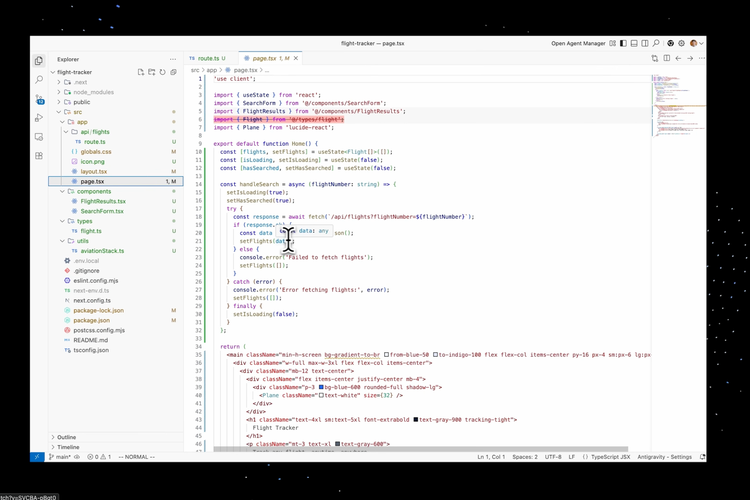Open the Search view in activity bar
The image size is (750, 500).
pyautogui.click(x=39, y=80)
